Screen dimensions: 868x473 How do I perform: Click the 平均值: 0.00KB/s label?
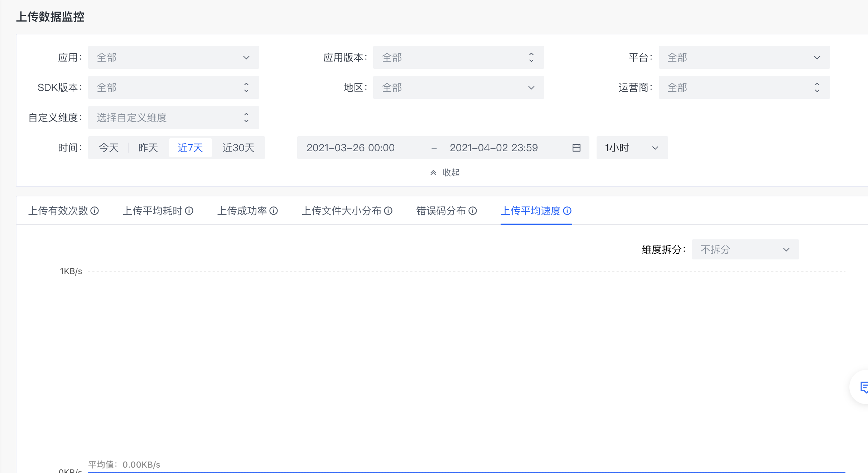tap(124, 465)
